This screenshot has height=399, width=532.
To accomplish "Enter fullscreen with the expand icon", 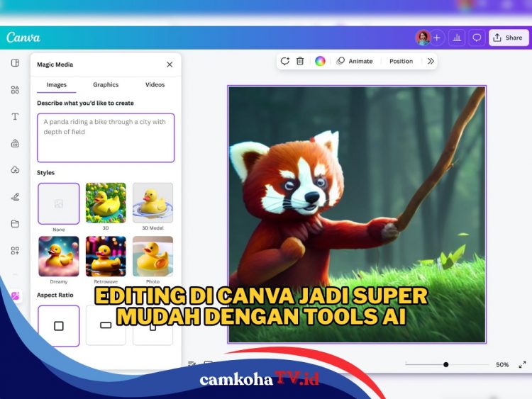I will 522,365.
